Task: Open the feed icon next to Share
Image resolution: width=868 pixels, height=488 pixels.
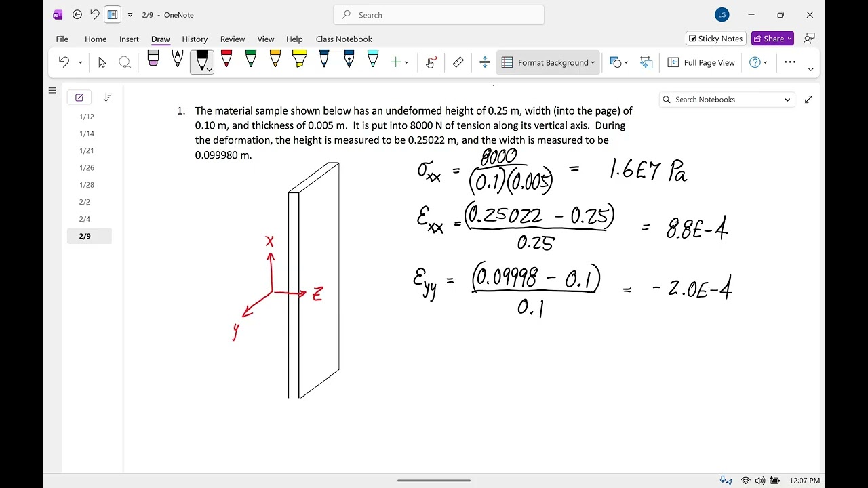Action: pos(809,39)
